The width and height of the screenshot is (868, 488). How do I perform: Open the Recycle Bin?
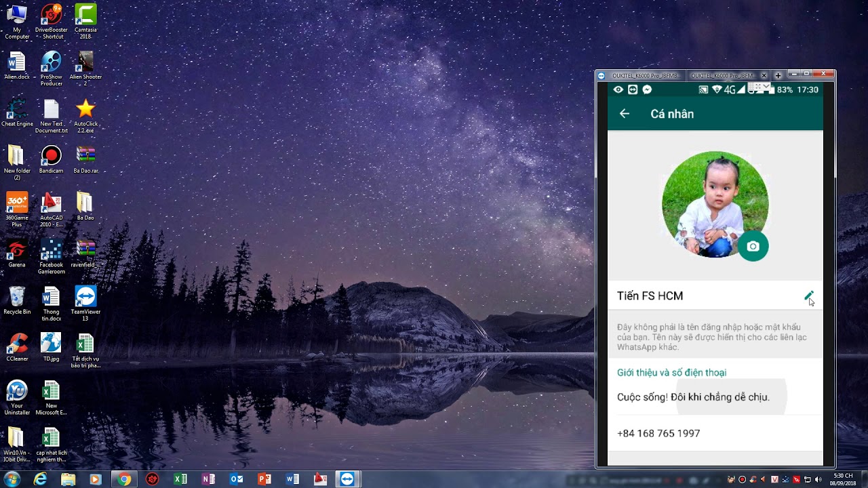[x=17, y=300]
